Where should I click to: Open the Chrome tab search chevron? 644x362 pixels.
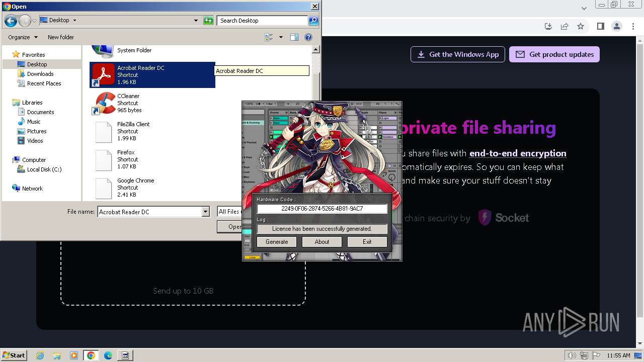point(584,9)
